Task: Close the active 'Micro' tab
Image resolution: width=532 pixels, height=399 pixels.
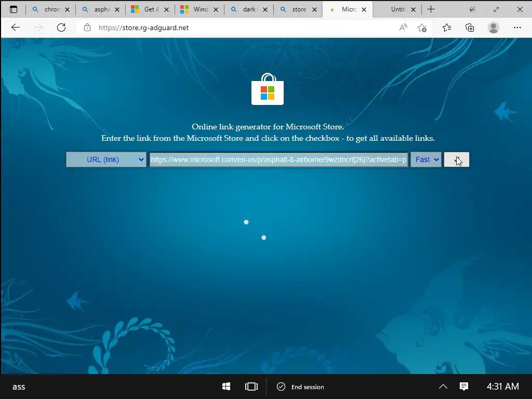Action: click(364, 9)
